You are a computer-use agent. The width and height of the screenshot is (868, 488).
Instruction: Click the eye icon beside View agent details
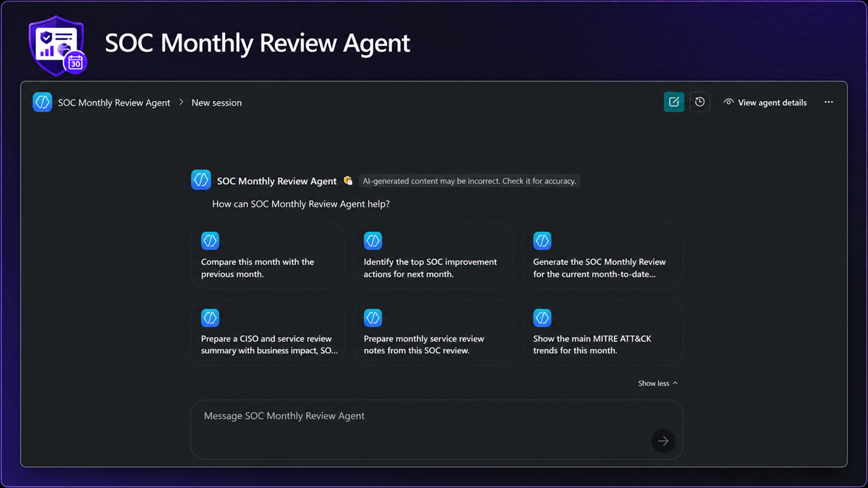729,102
